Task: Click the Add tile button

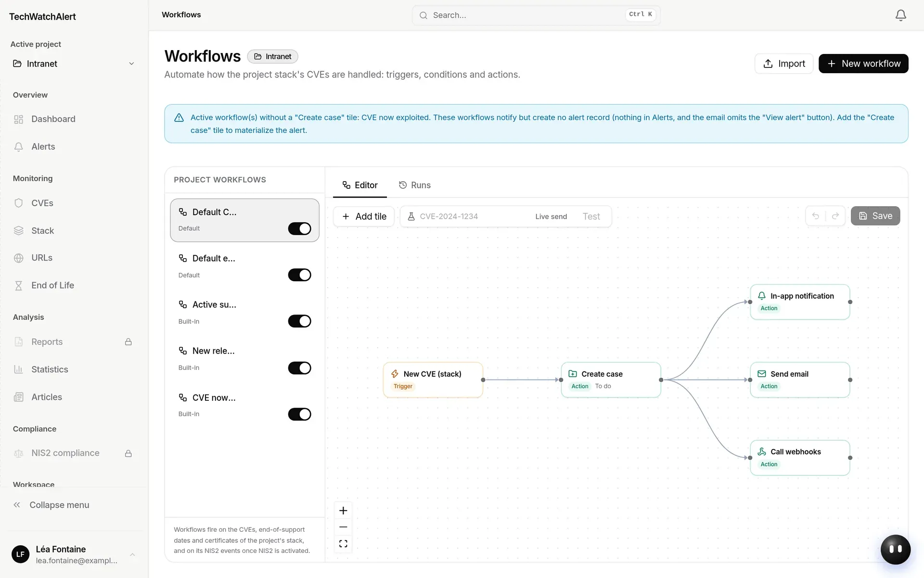Action: [364, 216]
